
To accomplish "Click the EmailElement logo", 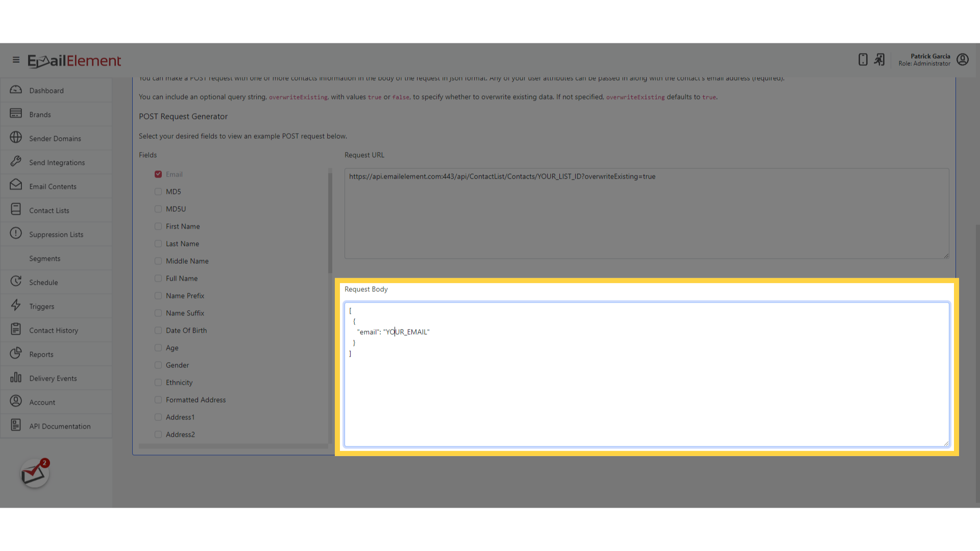I will pyautogui.click(x=75, y=61).
